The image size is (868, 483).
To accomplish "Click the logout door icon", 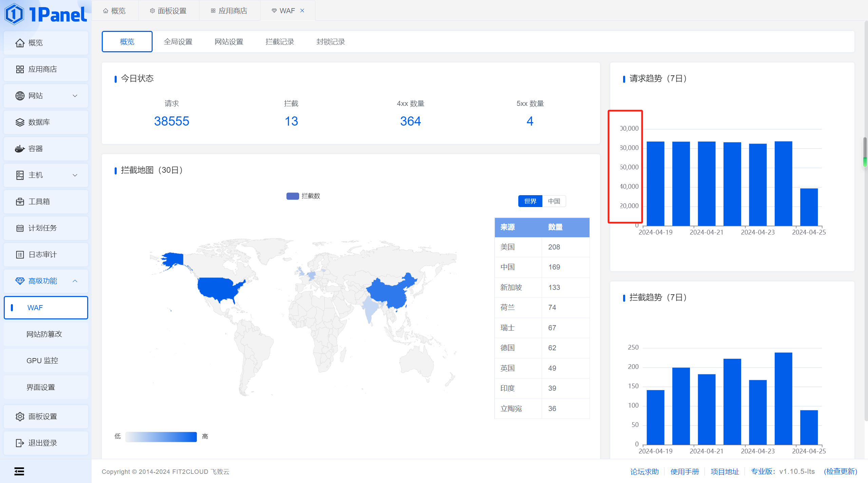I will click(x=20, y=443).
